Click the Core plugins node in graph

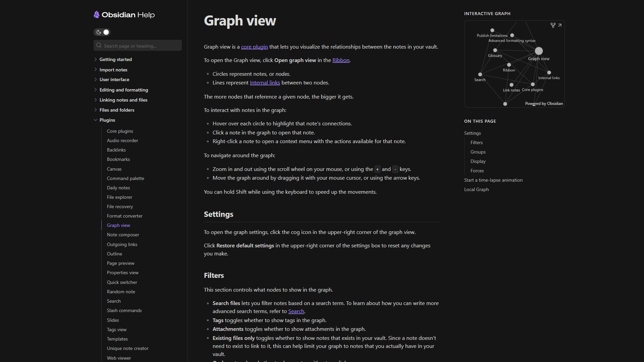(533, 84)
